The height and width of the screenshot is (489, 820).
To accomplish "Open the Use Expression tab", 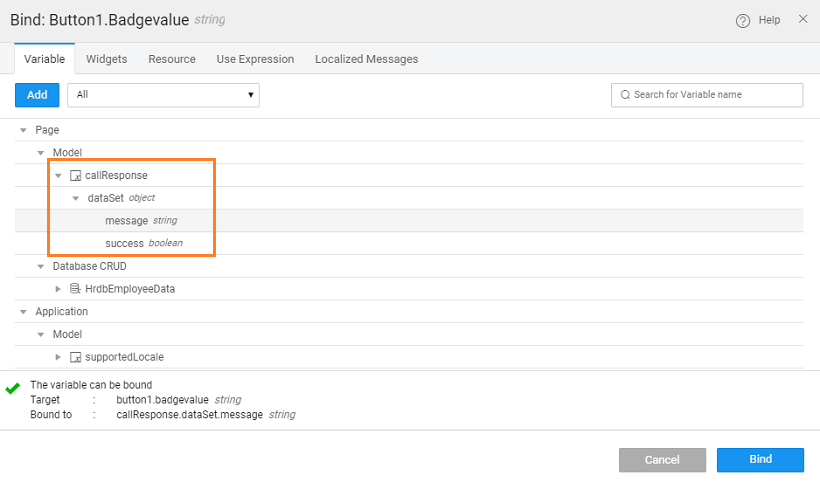I will 255,59.
